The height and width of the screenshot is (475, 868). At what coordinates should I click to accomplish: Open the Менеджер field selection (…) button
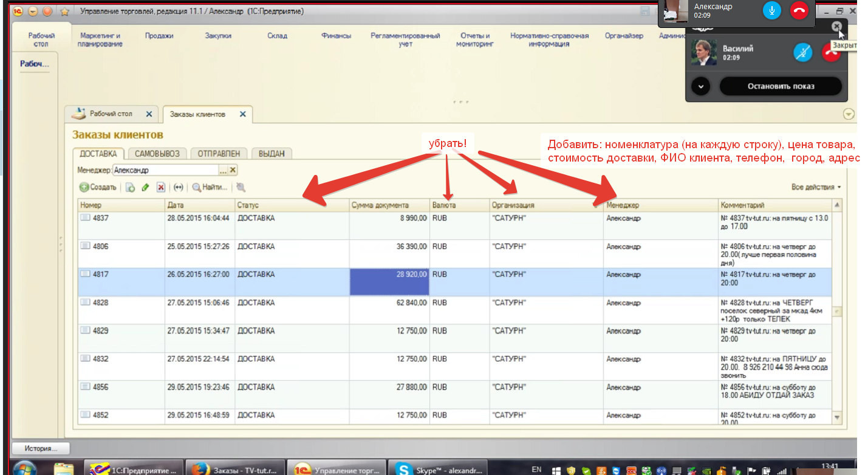[223, 171]
